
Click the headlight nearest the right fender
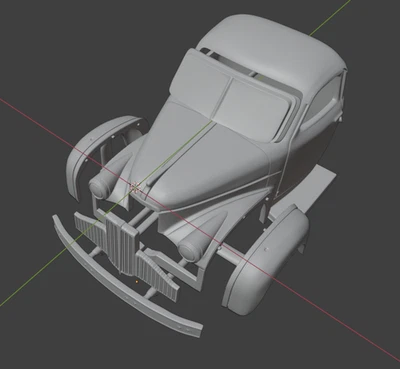pyautogui.click(x=191, y=250)
